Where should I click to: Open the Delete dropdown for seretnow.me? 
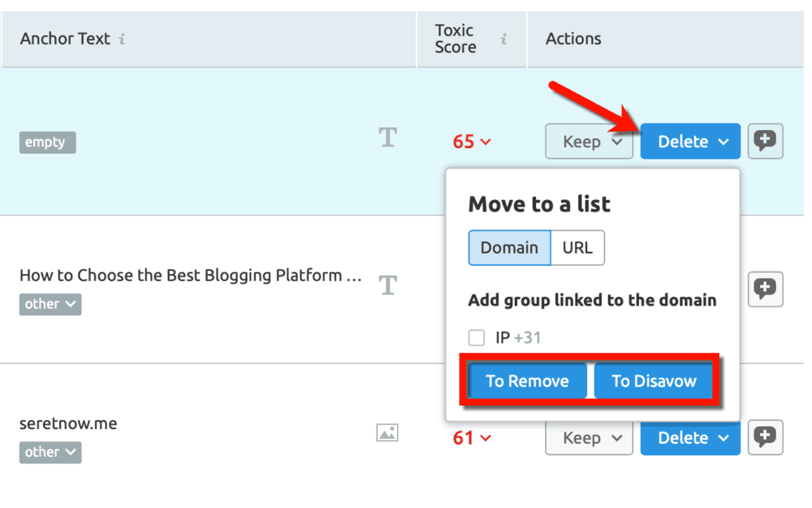point(689,437)
